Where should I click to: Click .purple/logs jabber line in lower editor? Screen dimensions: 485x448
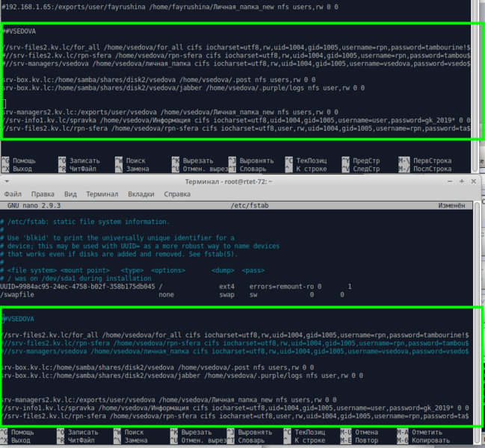(182, 376)
